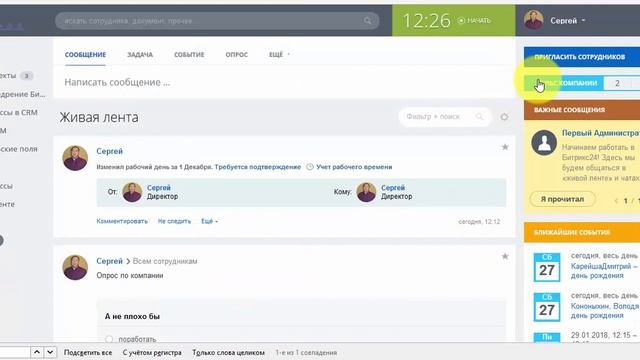Screen dimensions: 640x360
Task: Click Пригласить сотрудников button
Action: [582, 57]
